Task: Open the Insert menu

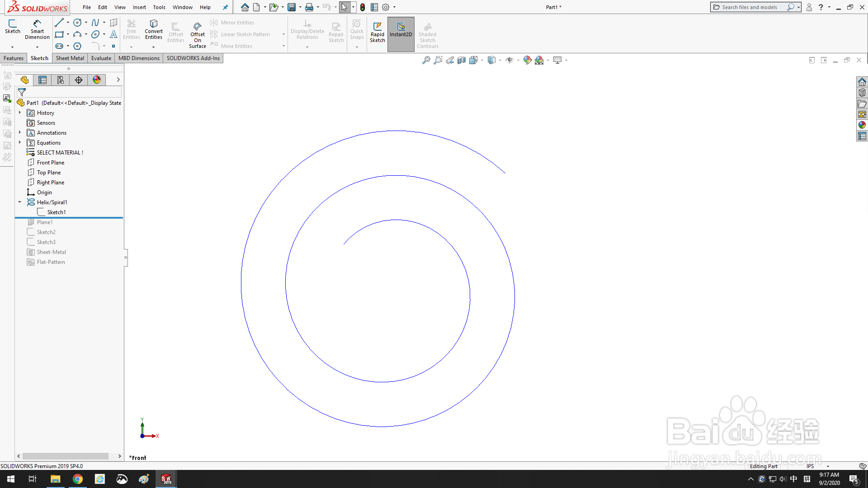Action: [139, 7]
